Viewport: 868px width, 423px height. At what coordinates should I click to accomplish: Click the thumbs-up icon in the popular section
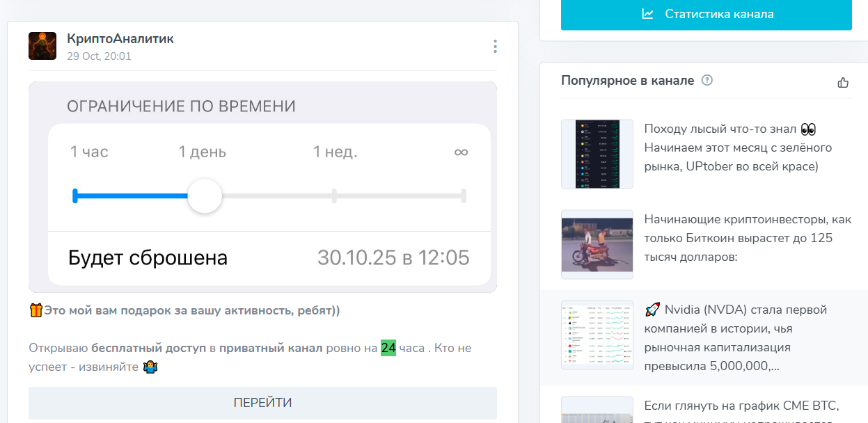point(844,81)
